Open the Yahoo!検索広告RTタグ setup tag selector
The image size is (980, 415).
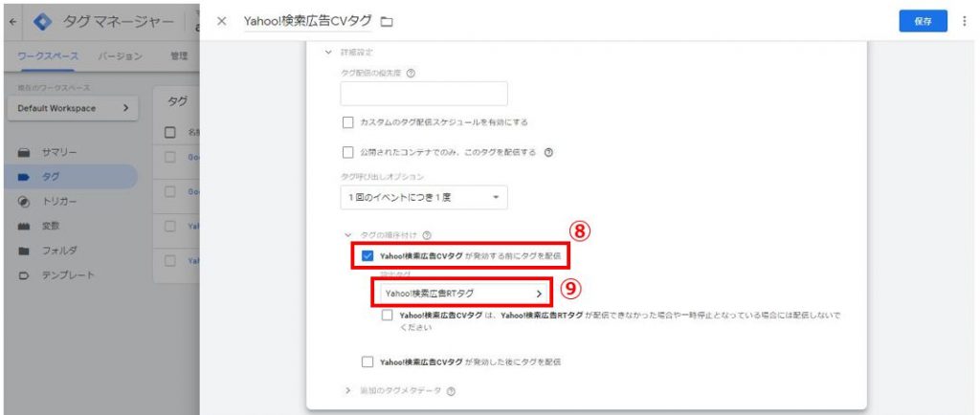pyautogui.click(x=463, y=292)
